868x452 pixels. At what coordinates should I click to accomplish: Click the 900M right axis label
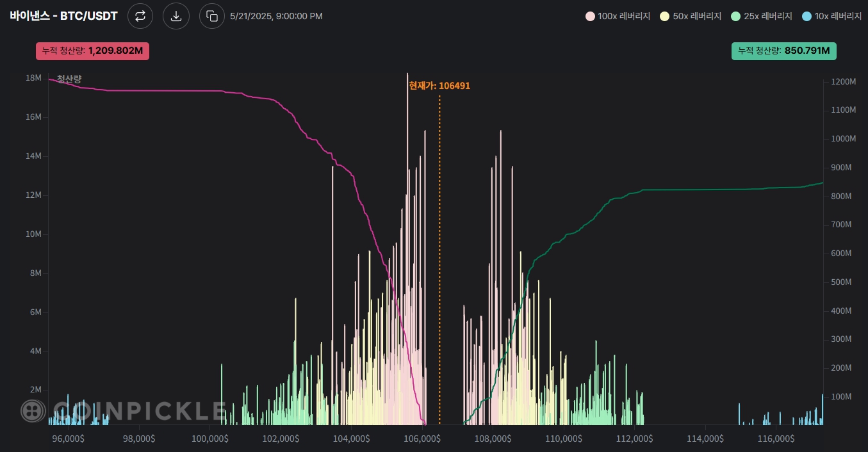click(841, 168)
